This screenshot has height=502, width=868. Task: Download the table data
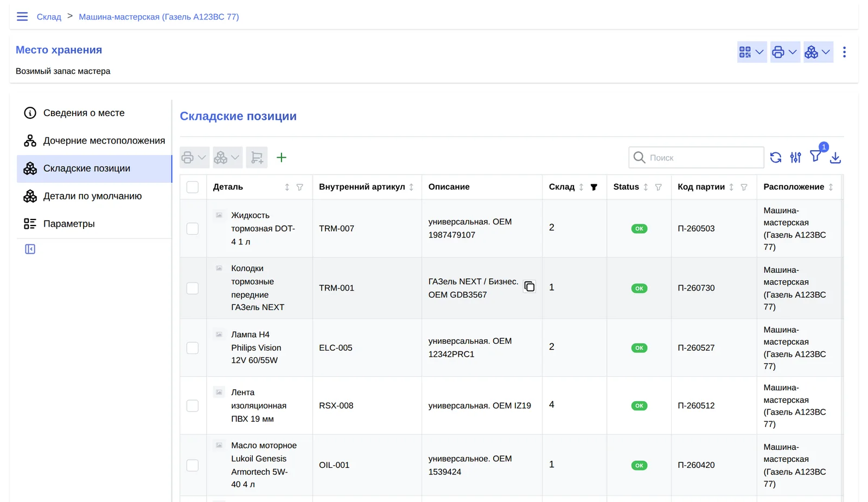835,158
